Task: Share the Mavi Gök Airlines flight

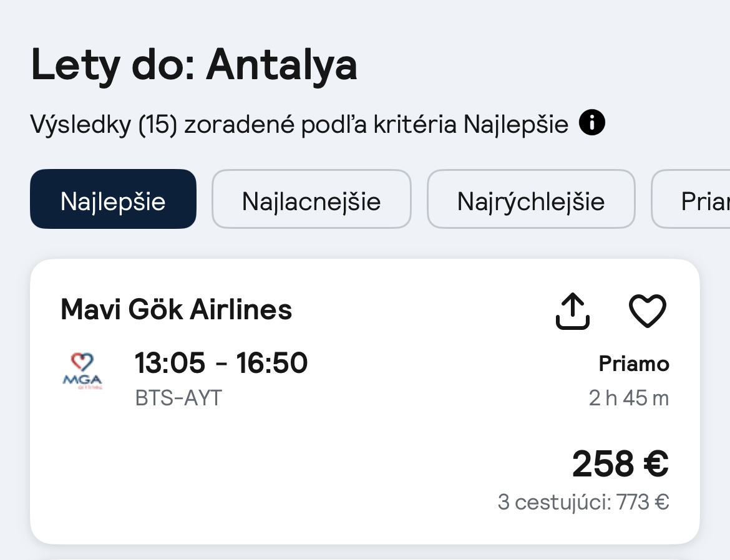Action: tap(572, 311)
